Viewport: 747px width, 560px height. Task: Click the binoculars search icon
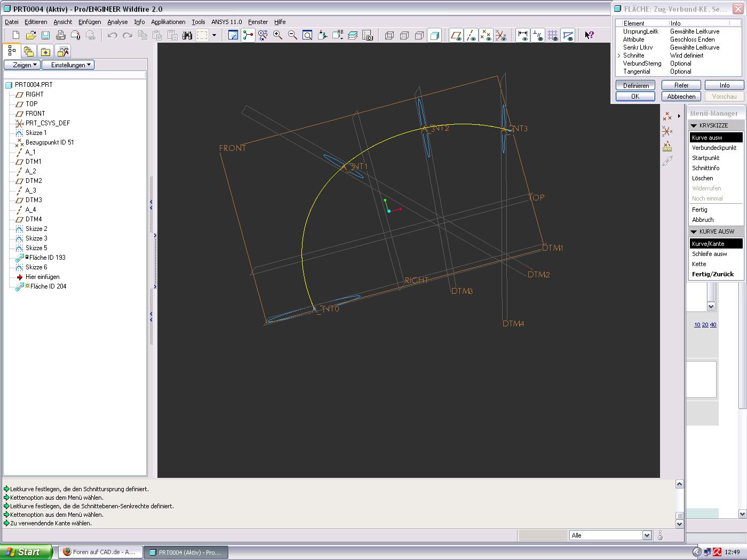187,35
